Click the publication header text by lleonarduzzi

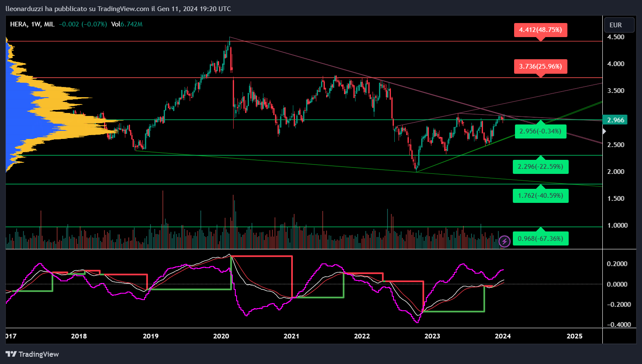[118, 9]
